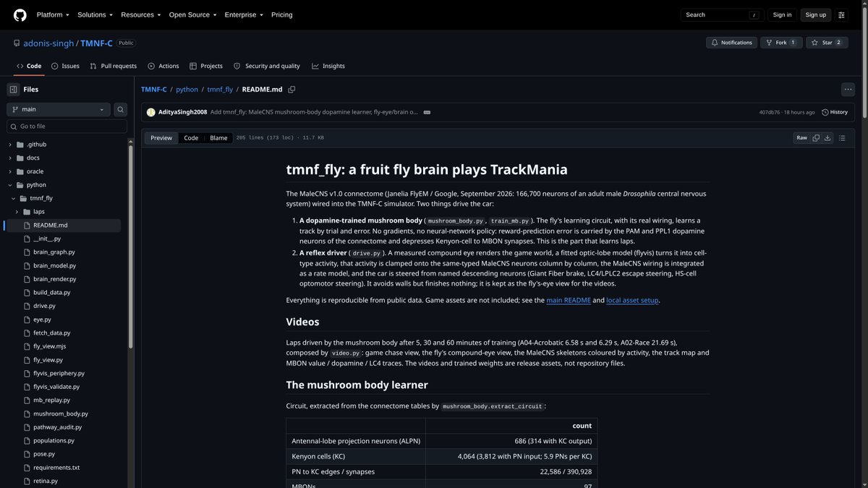Copy raw file contents icon
The width and height of the screenshot is (868, 488).
click(x=816, y=137)
